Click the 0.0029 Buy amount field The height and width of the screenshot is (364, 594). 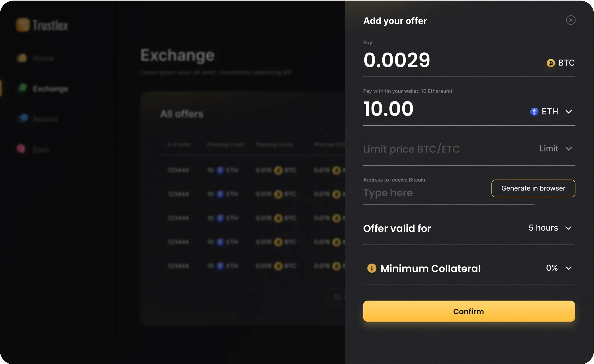point(397,60)
